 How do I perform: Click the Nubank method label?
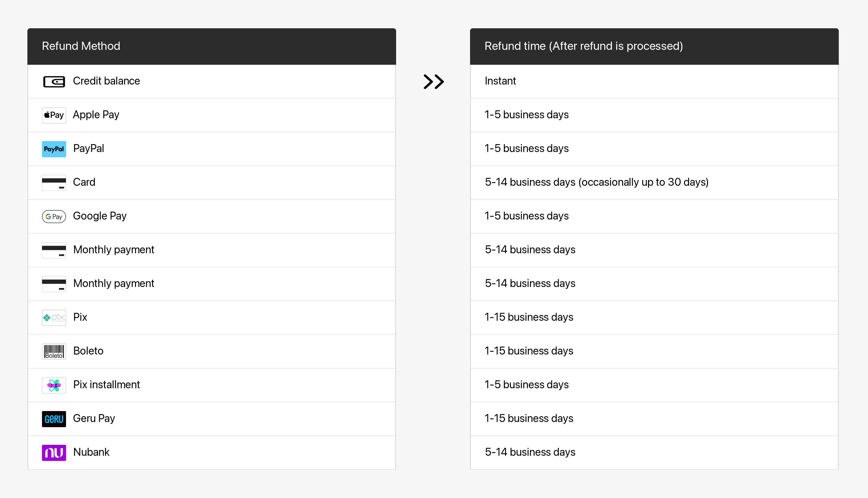point(91,452)
